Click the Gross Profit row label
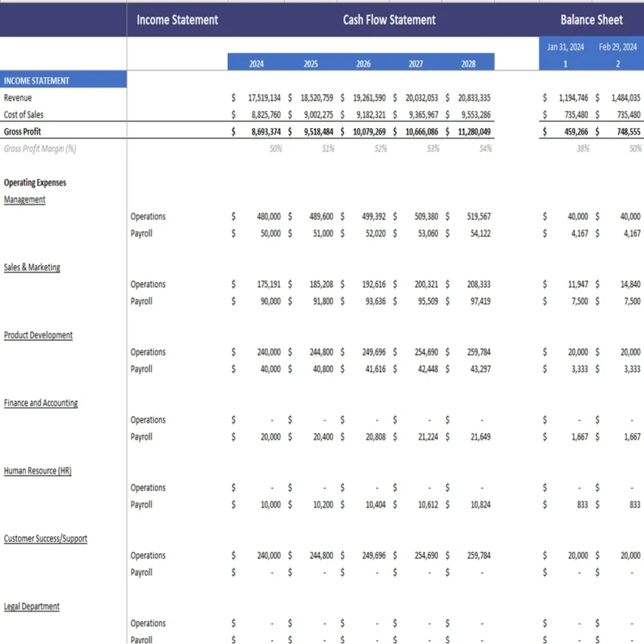The width and height of the screenshot is (644, 644). point(21,131)
